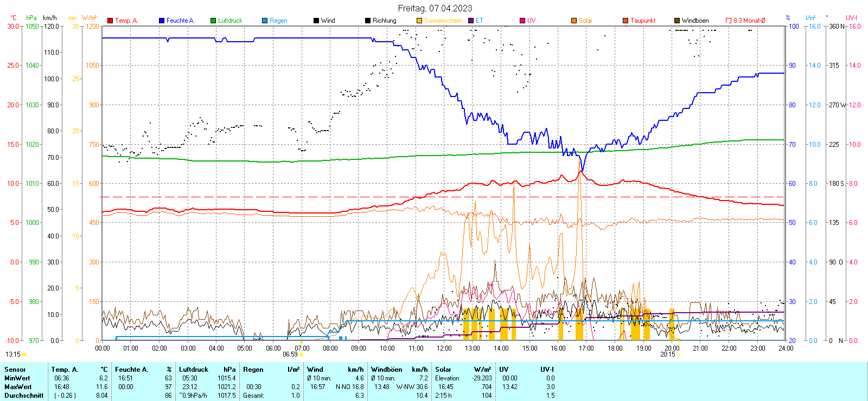Toggle the 8.3 Monat-Ø legend checkbox

pyautogui.click(x=729, y=21)
